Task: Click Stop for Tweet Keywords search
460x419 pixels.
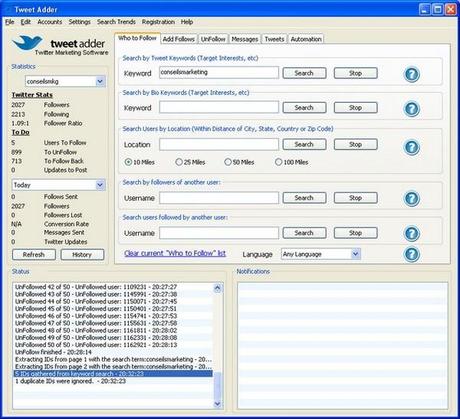Action: (x=356, y=73)
